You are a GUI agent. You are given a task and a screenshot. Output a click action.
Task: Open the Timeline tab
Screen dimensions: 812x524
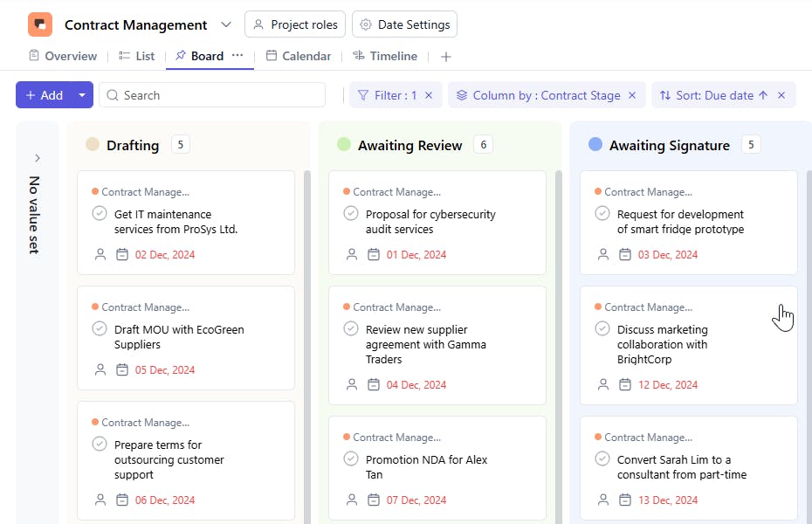pos(385,56)
